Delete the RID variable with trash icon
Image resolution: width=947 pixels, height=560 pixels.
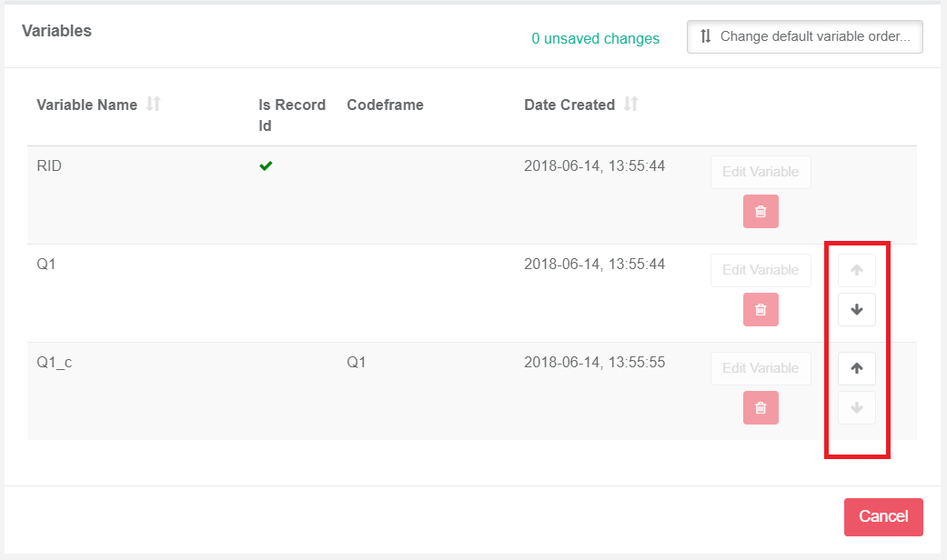tap(761, 211)
